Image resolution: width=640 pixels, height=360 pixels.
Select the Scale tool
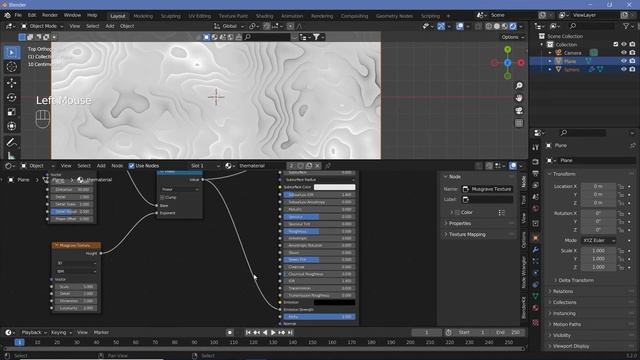[x=11, y=111]
